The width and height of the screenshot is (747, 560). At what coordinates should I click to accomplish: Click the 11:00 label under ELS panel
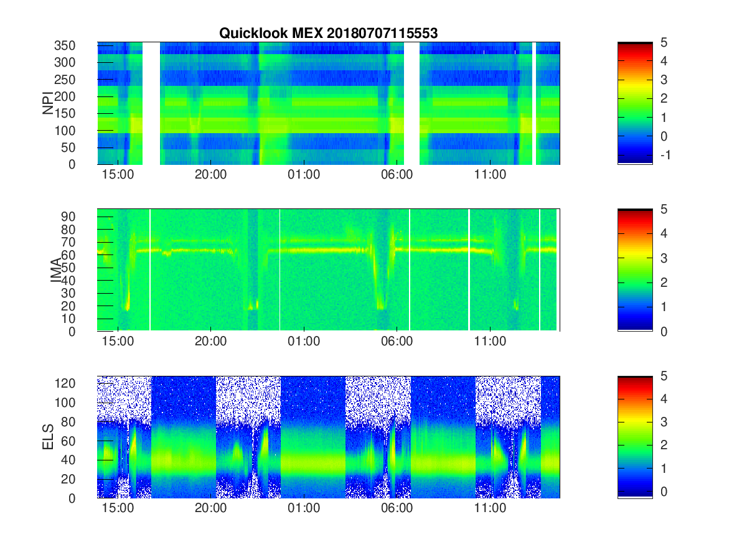(490, 508)
